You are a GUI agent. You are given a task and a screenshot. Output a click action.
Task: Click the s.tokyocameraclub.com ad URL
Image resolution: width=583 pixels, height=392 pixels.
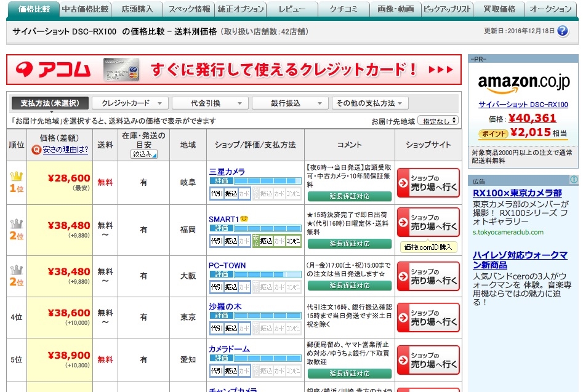(x=508, y=232)
